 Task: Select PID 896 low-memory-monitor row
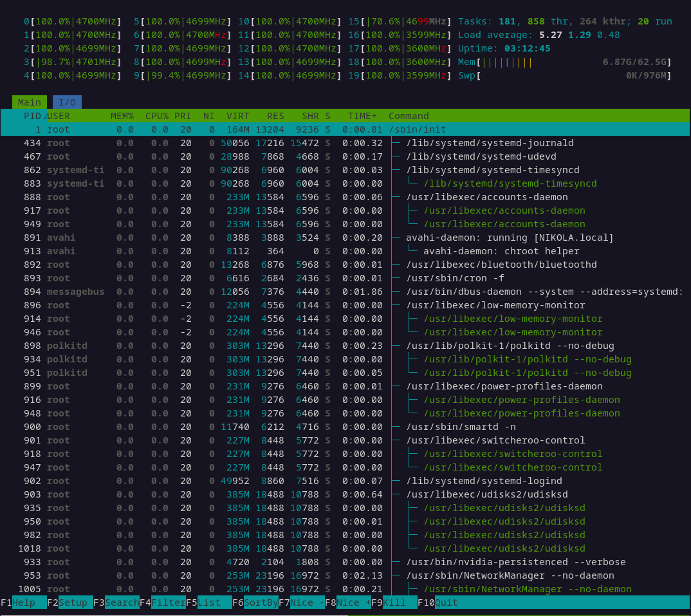[345, 305]
